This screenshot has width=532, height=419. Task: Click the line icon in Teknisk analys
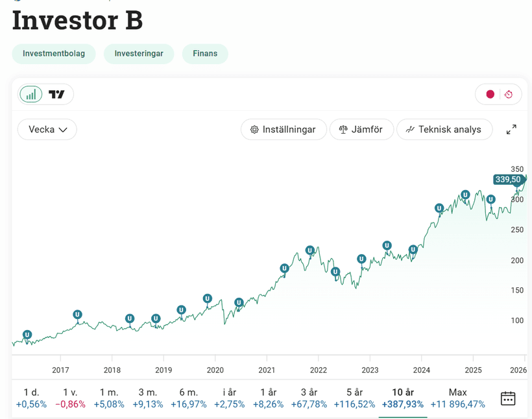[410, 130]
